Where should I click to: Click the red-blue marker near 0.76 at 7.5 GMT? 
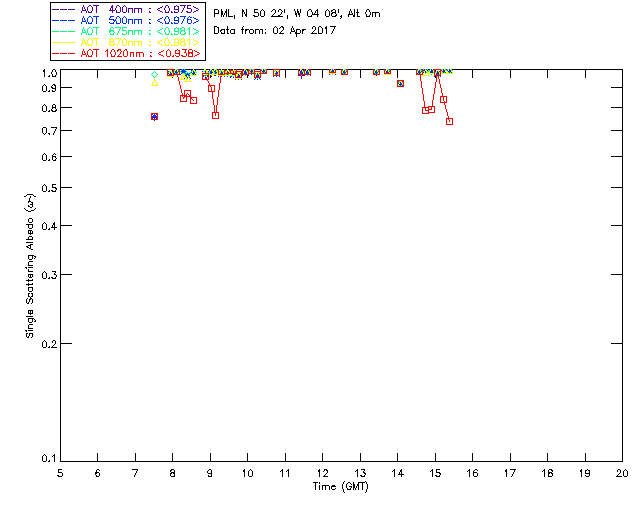[154, 117]
